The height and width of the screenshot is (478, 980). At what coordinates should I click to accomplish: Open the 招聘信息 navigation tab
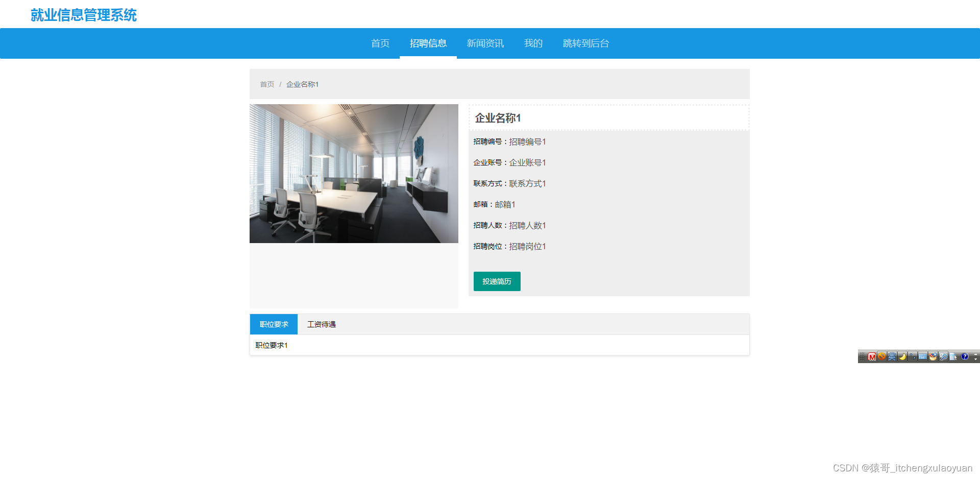tap(428, 43)
